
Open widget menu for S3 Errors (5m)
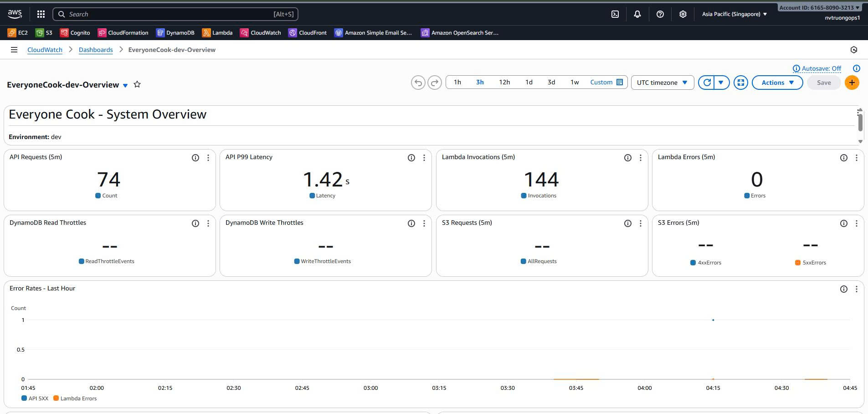click(x=857, y=223)
